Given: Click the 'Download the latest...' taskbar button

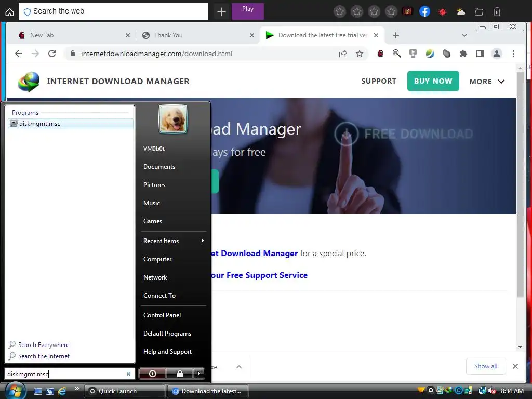Looking at the screenshot, I should 208,391.
